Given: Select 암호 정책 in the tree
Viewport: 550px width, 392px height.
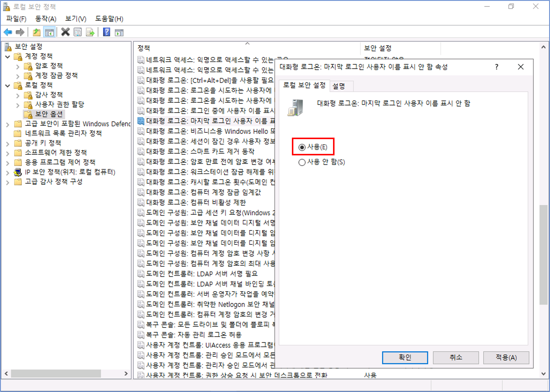Looking at the screenshot, I should point(49,66).
